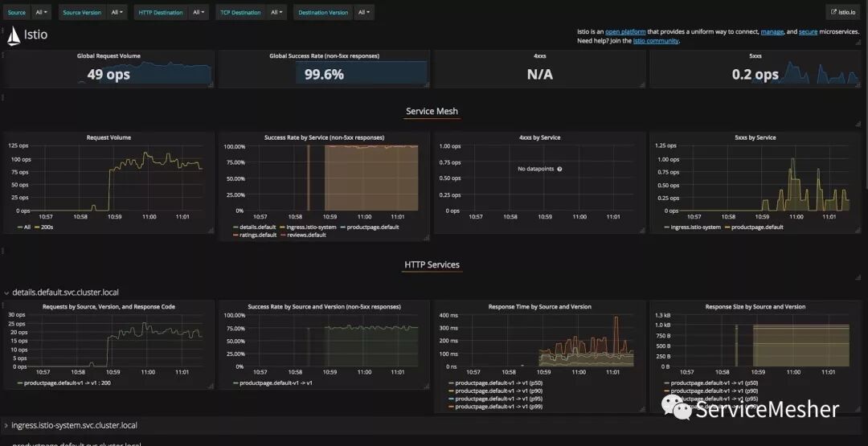The width and height of the screenshot is (868, 446).
Task: Click the Service Mesh section heading
Action: pos(432,111)
